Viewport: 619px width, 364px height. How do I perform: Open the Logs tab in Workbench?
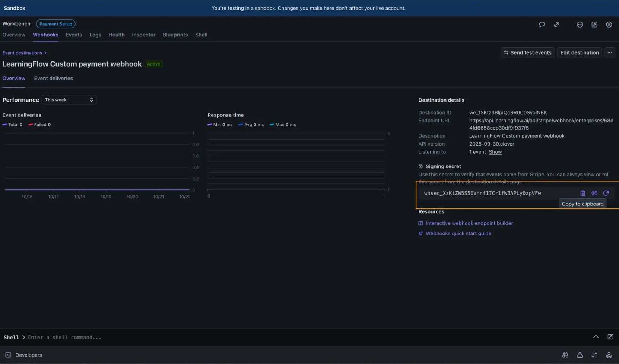click(95, 35)
